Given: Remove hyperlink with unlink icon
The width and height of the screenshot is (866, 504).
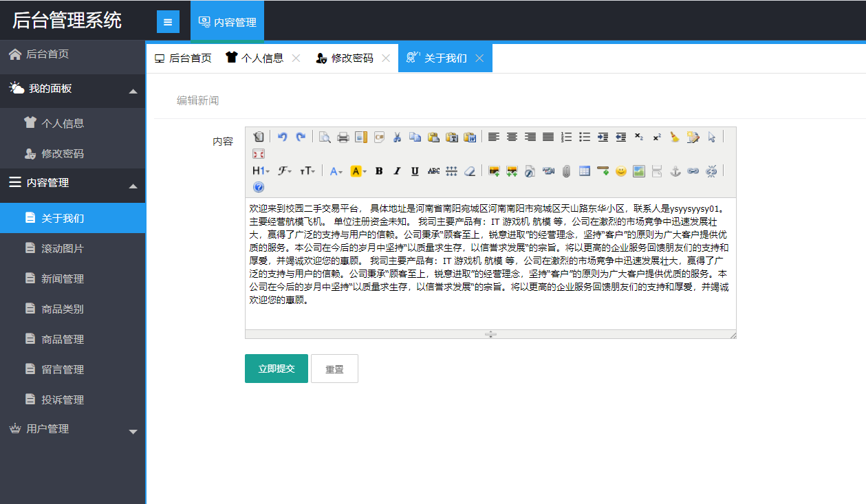Looking at the screenshot, I should click(712, 171).
